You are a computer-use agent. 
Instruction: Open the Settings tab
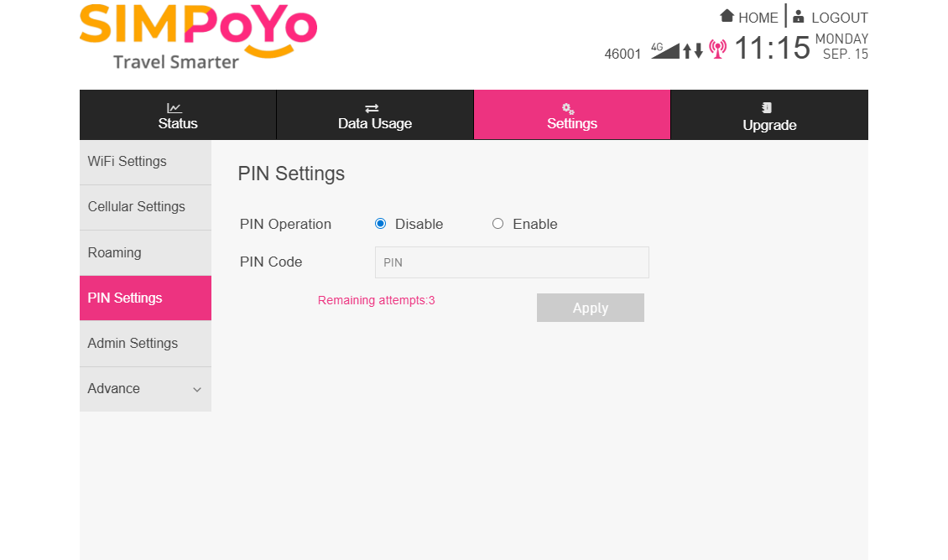point(572,116)
